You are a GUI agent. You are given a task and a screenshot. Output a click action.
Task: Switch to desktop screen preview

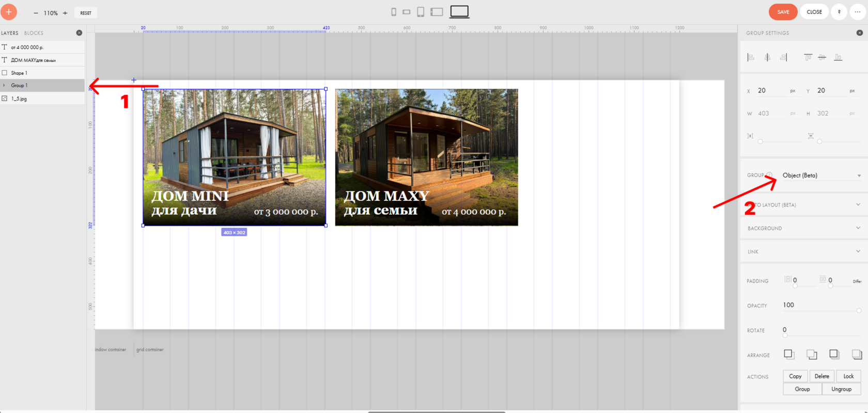click(x=459, y=12)
